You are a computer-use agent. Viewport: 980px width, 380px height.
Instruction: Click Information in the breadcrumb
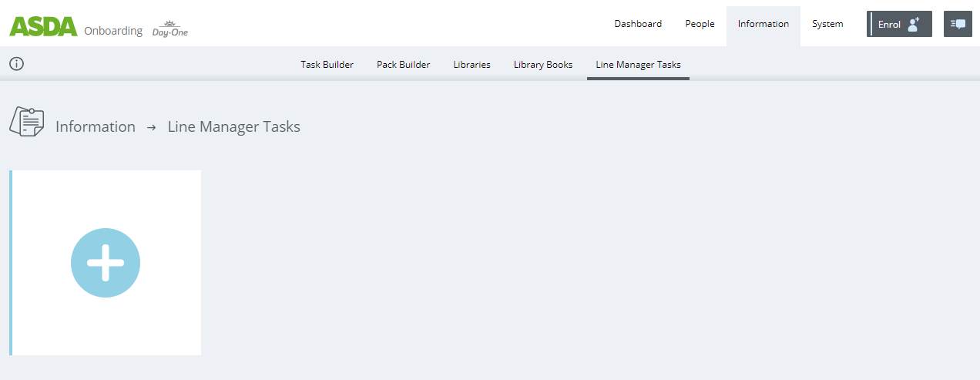coord(95,127)
